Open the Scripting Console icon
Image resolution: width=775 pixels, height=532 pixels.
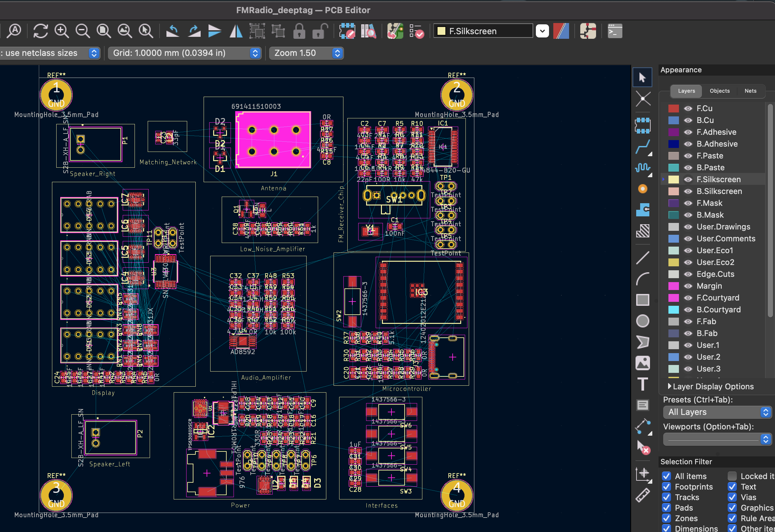[x=614, y=31]
